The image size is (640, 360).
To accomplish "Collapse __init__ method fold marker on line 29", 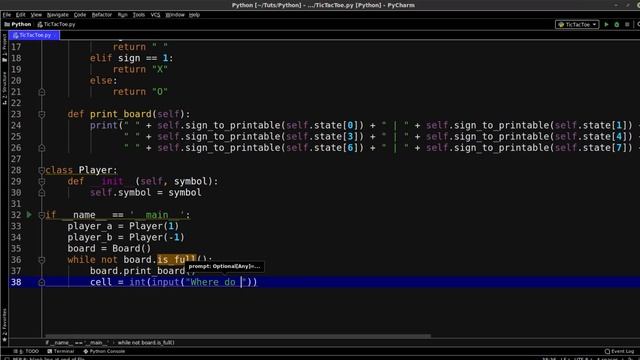I will (41, 181).
